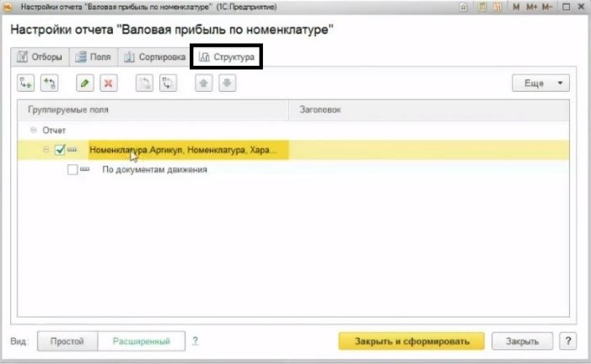Click the Закрыть button
Viewport: 591px width, 364px height.
[x=523, y=341]
